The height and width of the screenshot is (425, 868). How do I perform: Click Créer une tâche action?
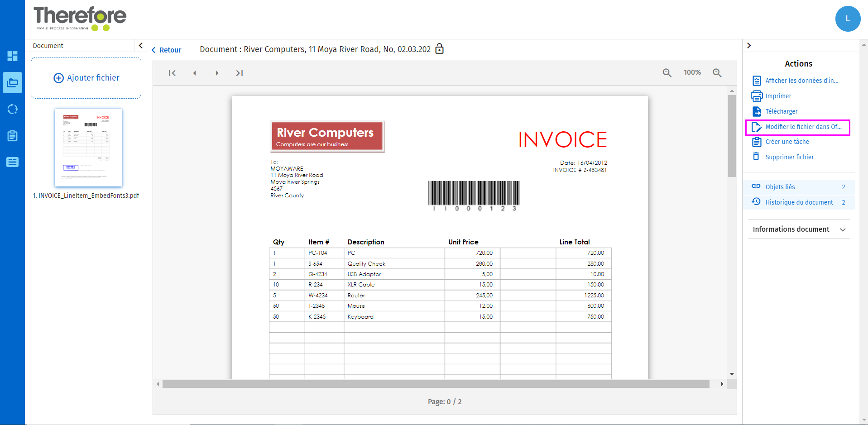tap(787, 142)
